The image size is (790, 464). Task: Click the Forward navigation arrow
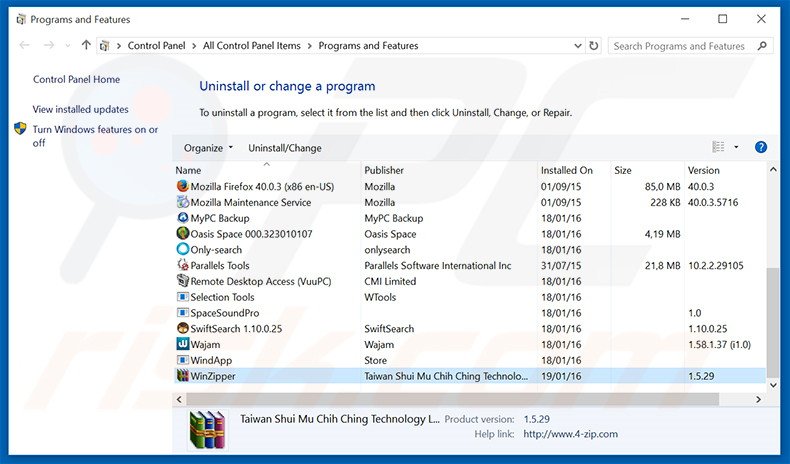click(x=49, y=45)
